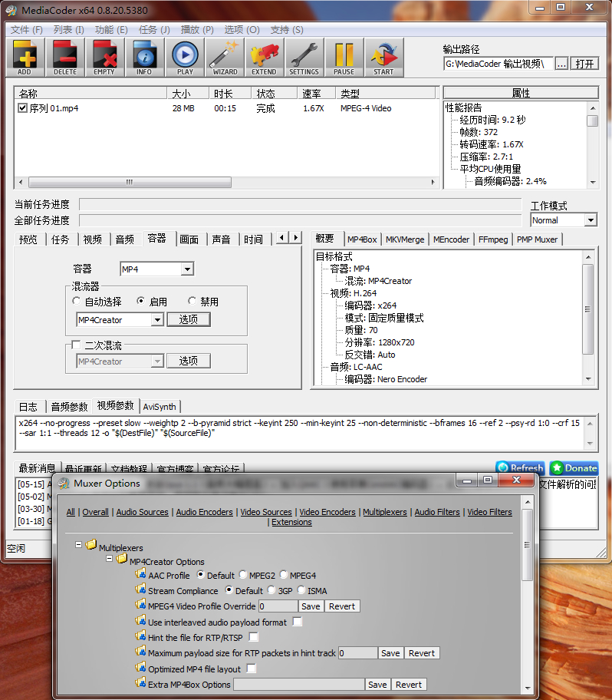Click the DELETE toolbar icon
Screen dimensions: 612x700
[64, 58]
